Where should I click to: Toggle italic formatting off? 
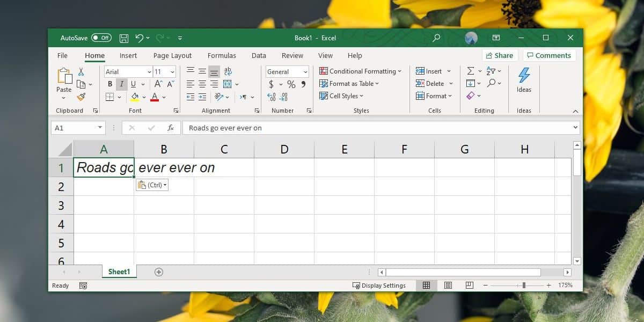(122, 84)
